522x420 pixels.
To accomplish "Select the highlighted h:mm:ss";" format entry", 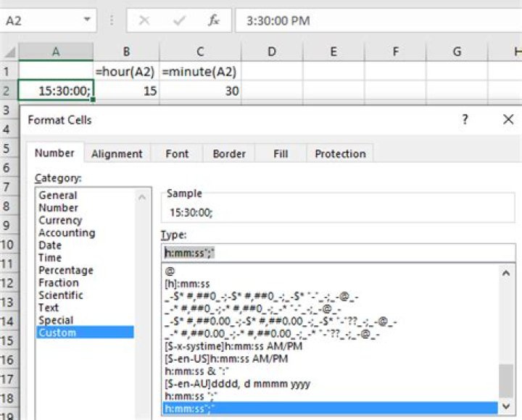I will (x=331, y=408).
